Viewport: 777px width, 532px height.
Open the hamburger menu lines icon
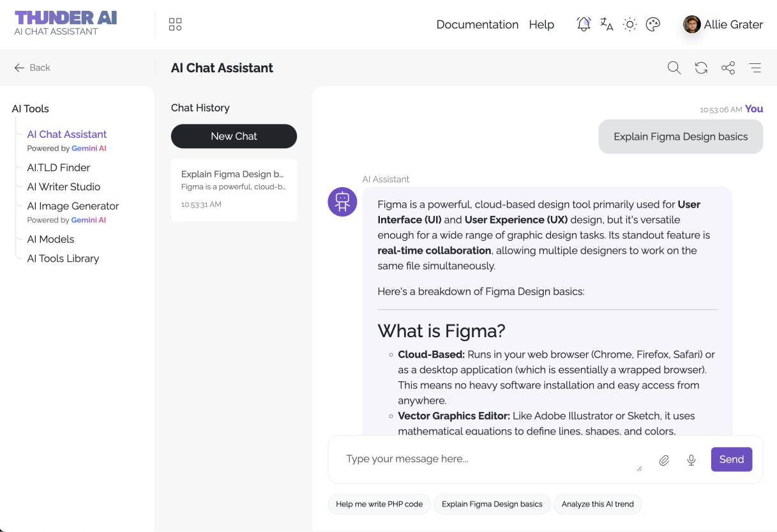(x=755, y=68)
